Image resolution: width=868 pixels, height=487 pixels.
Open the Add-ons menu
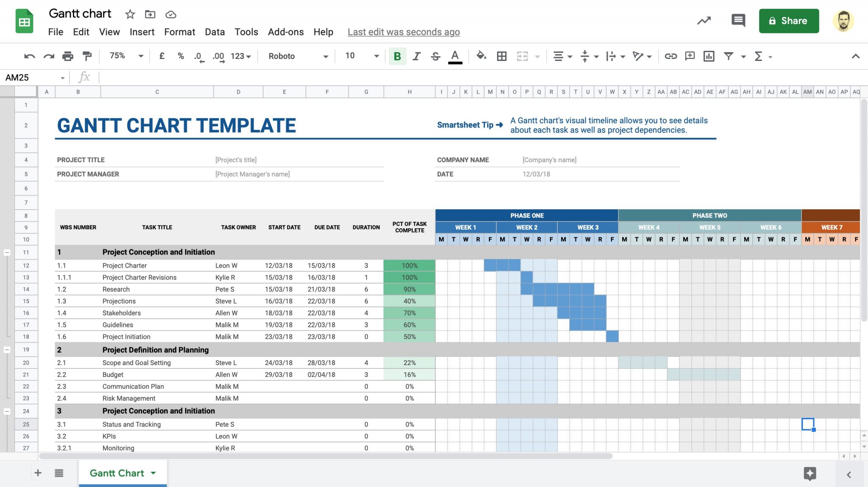(286, 32)
